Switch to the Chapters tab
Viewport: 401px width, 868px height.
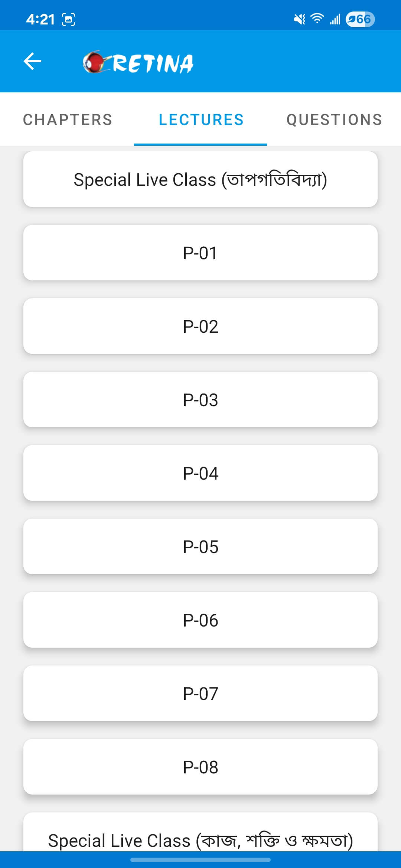(68, 120)
